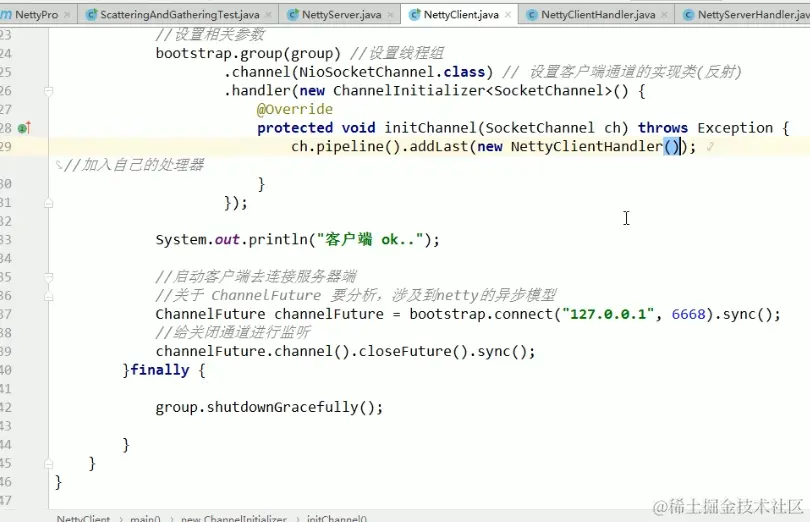Image resolution: width=810 pixels, height=522 pixels.
Task: Click the port number 6668
Action: (x=688, y=314)
